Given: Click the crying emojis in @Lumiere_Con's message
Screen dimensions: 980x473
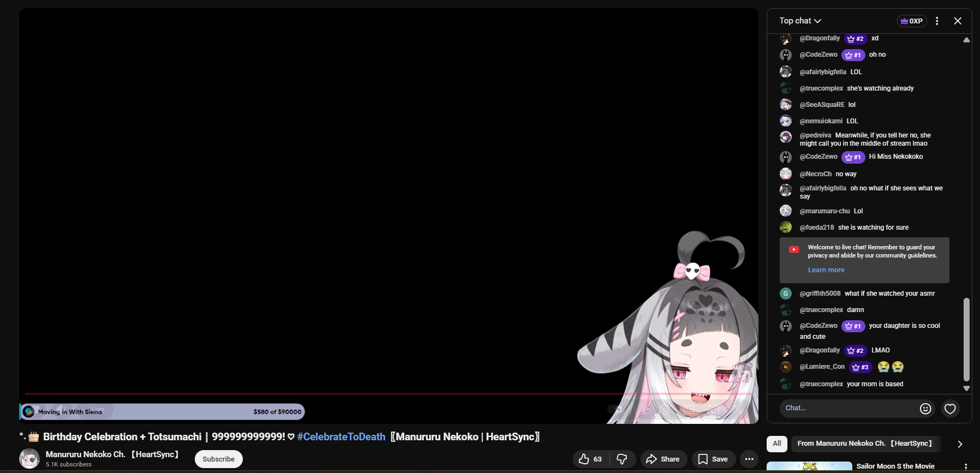Looking at the screenshot, I should tap(891, 367).
